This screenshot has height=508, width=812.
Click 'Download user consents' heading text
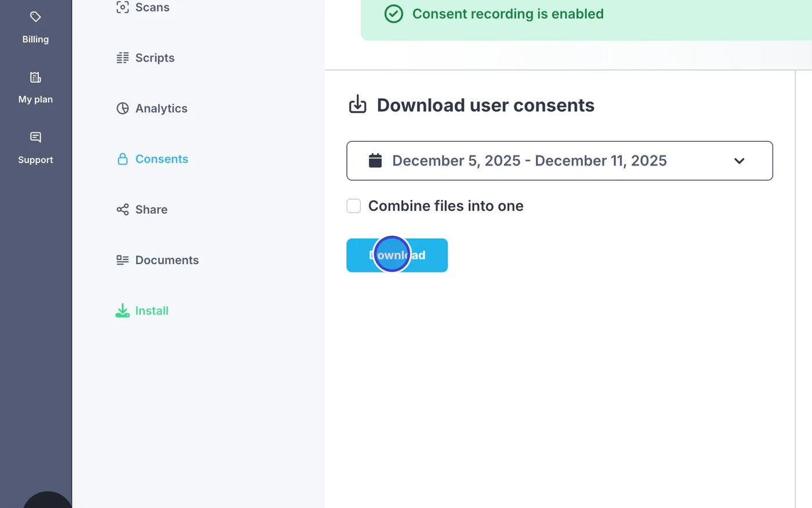pos(485,105)
